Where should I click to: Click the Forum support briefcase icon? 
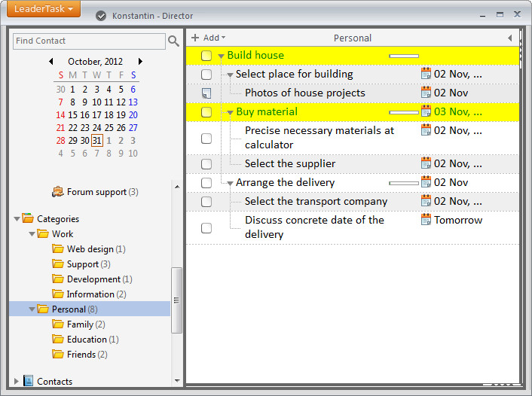(58, 192)
